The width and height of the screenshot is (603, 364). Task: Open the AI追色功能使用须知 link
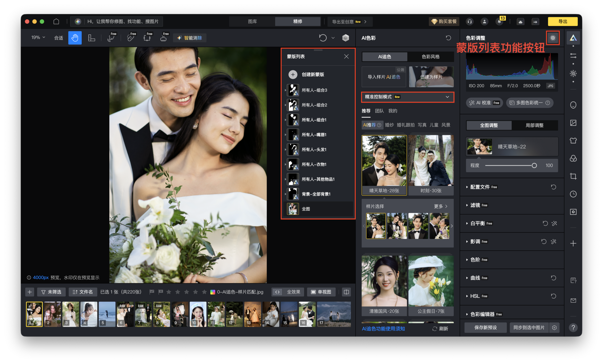pyautogui.click(x=383, y=328)
